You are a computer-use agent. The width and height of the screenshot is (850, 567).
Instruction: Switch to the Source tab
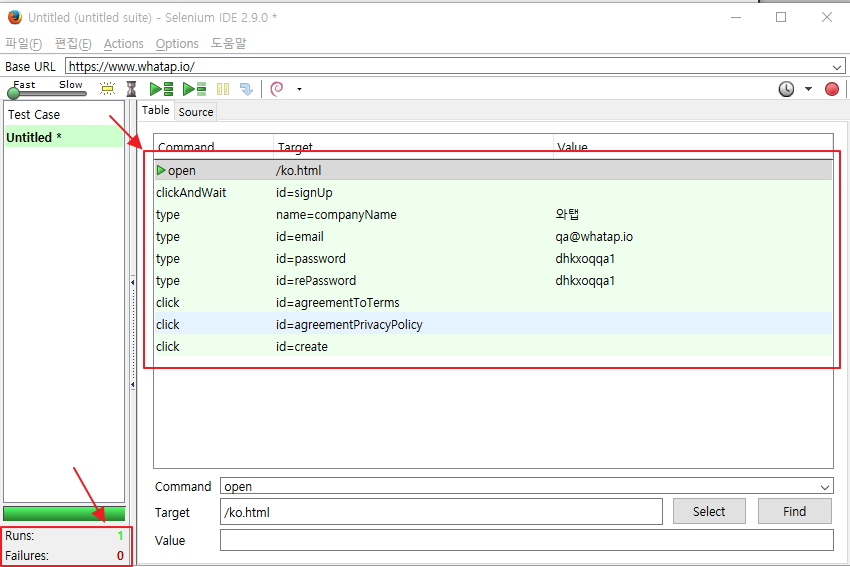(196, 112)
